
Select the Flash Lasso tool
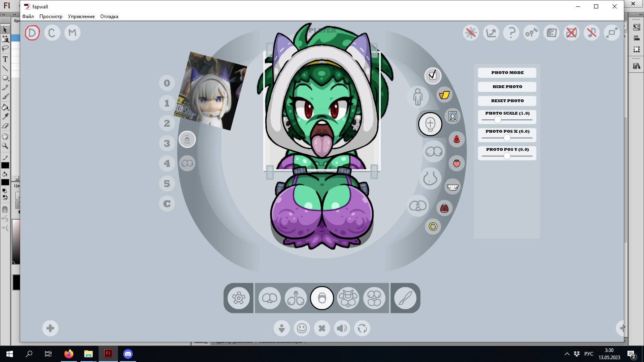pos(5,48)
